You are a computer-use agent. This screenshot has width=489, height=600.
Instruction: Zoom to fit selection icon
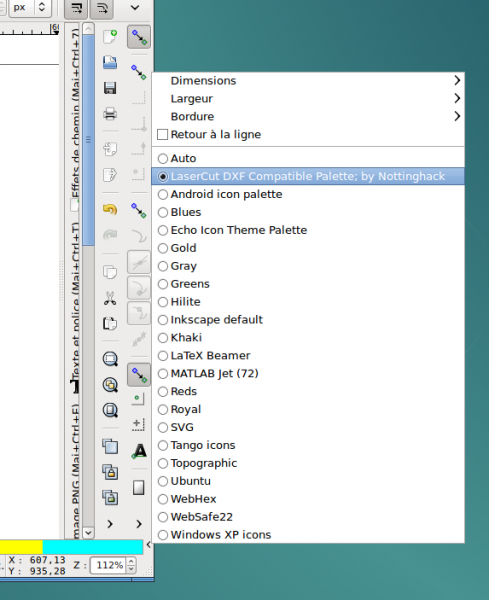pyautogui.click(x=110, y=359)
